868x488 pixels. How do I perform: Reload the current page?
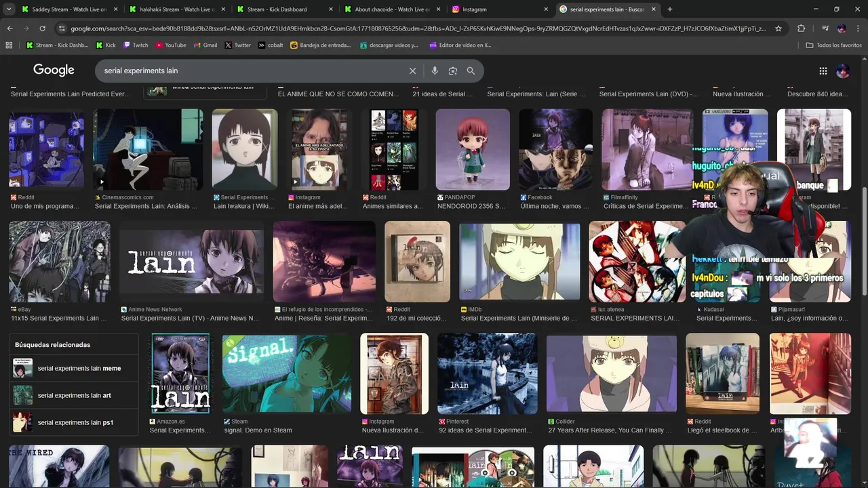click(42, 28)
